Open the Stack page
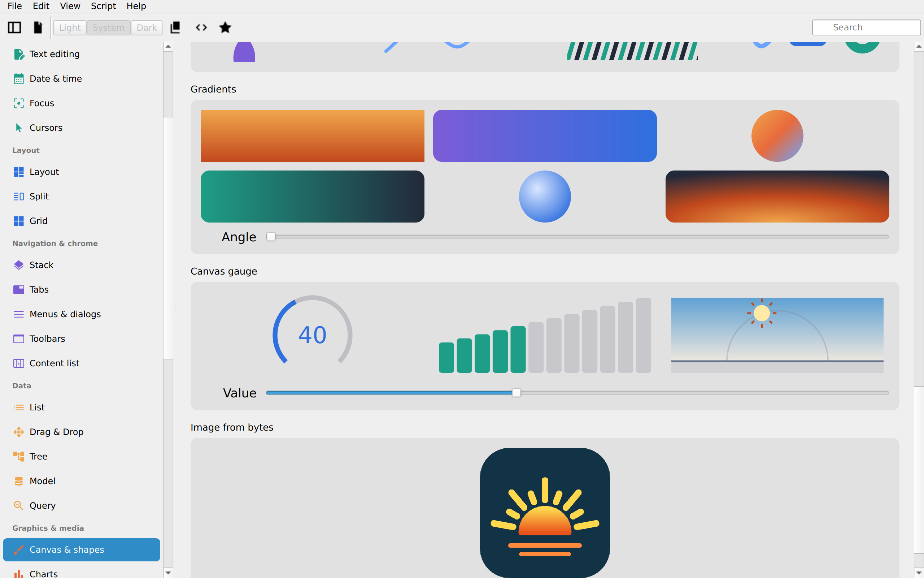Image resolution: width=924 pixels, height=578 pixels. 81,265
